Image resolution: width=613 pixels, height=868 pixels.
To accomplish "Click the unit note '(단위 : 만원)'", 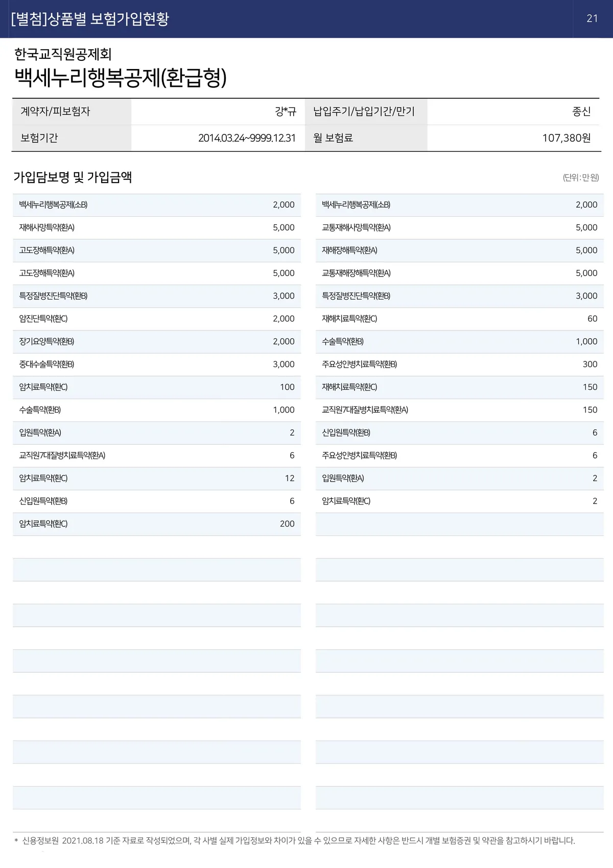I will pyautogui.click(x=581, y=177).
